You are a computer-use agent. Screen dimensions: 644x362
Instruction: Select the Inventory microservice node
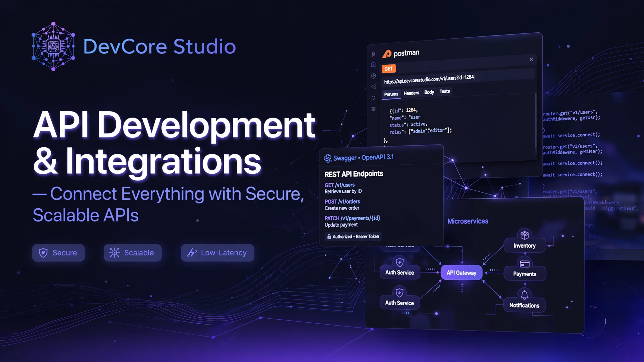click(x=525, y=245)
